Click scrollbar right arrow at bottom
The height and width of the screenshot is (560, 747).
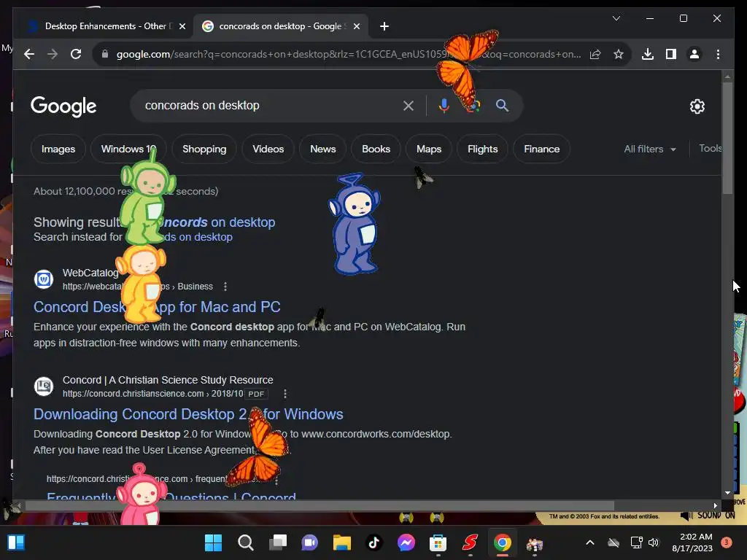pos(715,506)
